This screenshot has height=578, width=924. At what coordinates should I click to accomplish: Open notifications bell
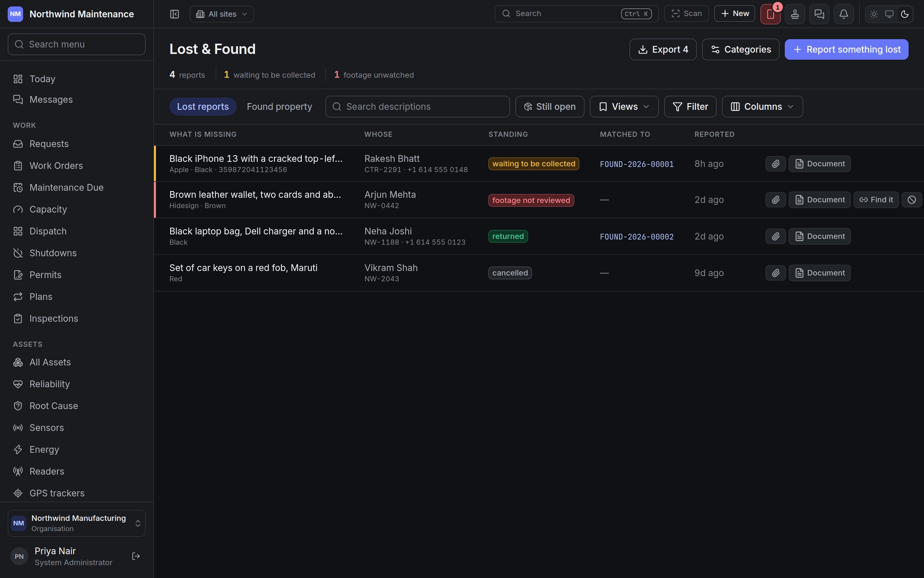pos(843,14)
